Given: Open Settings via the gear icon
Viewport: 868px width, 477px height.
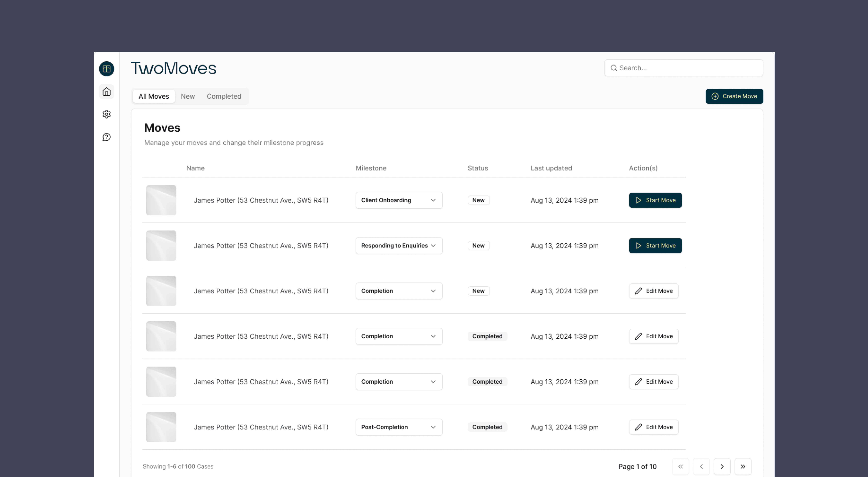Looking at the screenshot, I should coord(107,114).
